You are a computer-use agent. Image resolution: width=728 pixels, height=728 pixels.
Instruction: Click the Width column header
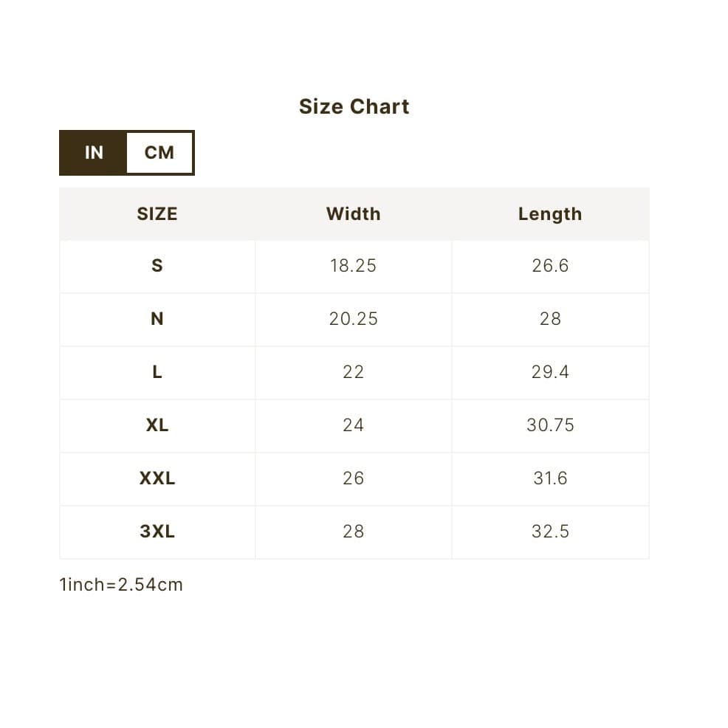coord(354,214)
